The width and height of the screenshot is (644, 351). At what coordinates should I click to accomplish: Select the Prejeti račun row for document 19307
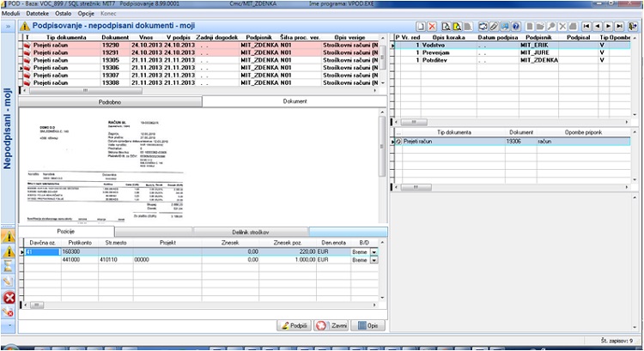tap(200, 76)
